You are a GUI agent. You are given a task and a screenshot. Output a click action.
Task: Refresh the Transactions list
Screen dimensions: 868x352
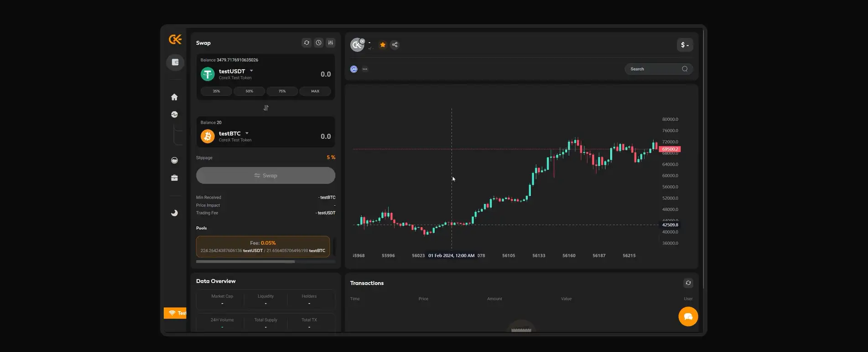tap(688, 283)
